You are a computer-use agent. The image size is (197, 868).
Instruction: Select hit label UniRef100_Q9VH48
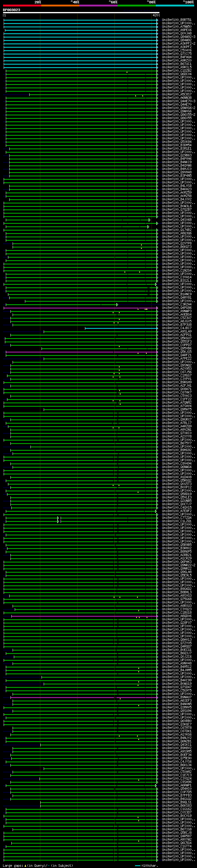pyautogui.click(x=176, y=172)
